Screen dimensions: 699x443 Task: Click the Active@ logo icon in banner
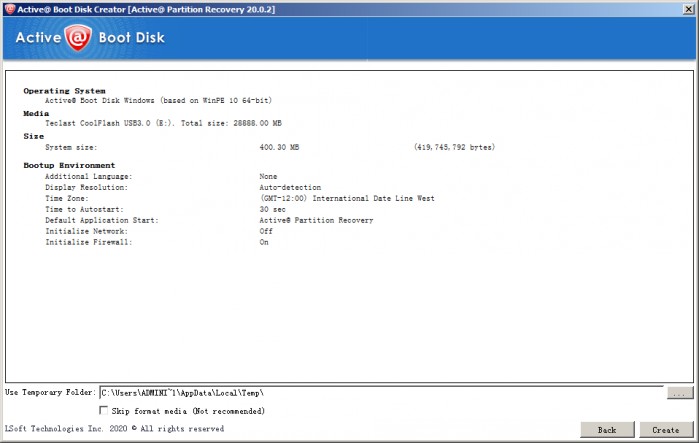click(x=78, y=37)
